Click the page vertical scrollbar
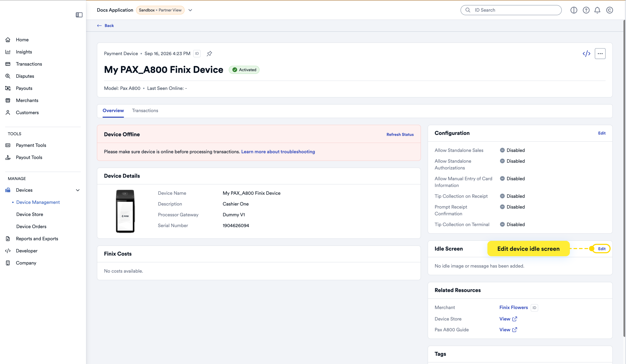626x364 pixels. point(624,178)
